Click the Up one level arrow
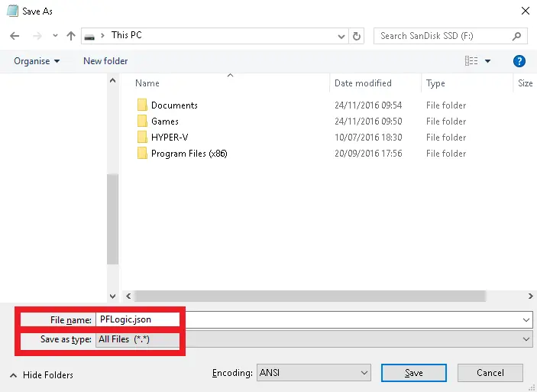The height and width of the screenshot is (392, 537). point(71,36)
